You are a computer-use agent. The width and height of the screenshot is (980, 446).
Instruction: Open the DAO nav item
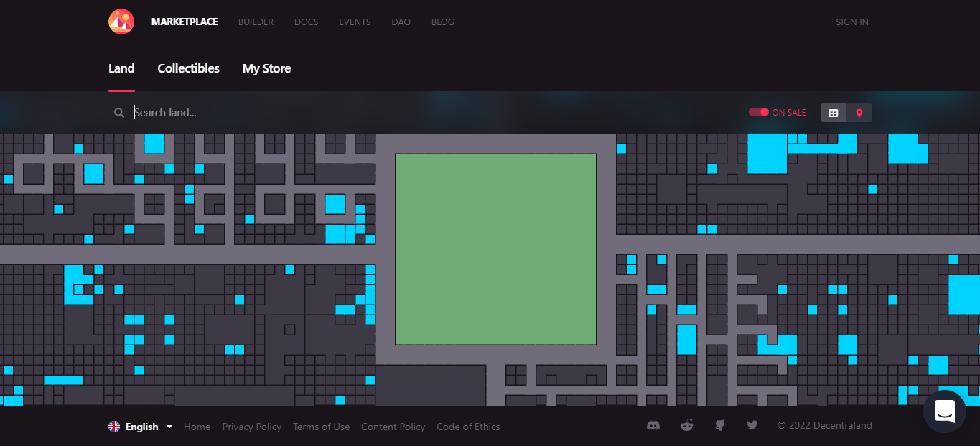coord(401,22)
